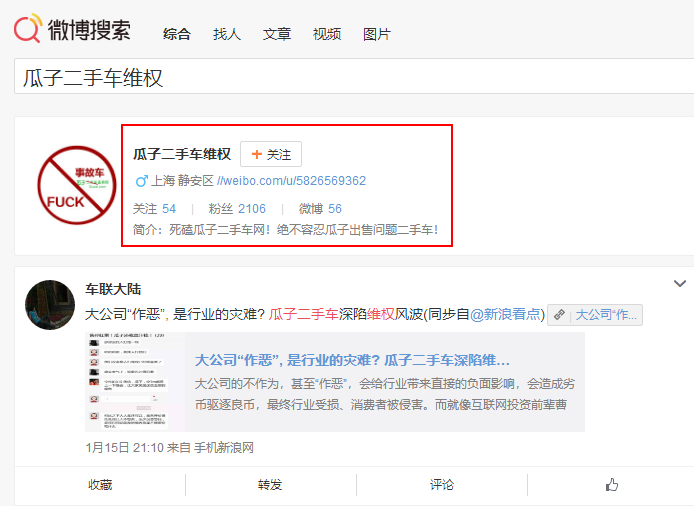This screenshot has height=506, width=694.
Task: Follow the account with 关注 button
Action: pos(271,154)
